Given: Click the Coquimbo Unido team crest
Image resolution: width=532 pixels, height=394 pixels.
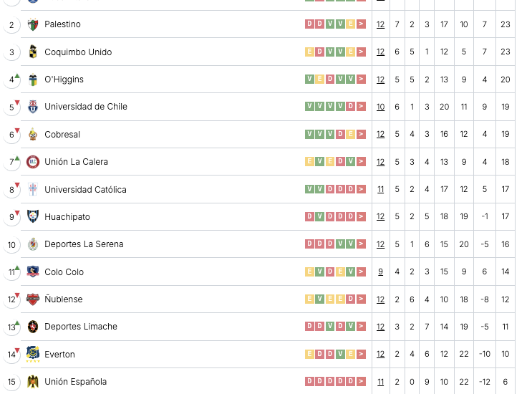Looking at the screenshot, I should point(33,52).
